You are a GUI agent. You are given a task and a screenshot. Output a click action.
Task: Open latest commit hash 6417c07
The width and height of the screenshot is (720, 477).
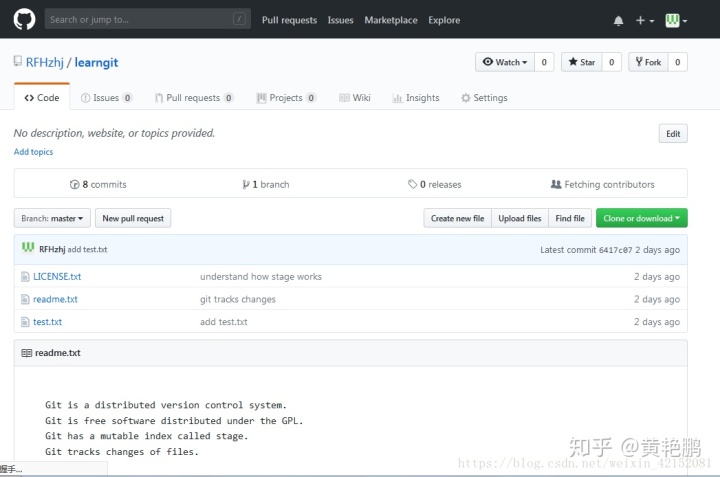click(x=615, y=250)
